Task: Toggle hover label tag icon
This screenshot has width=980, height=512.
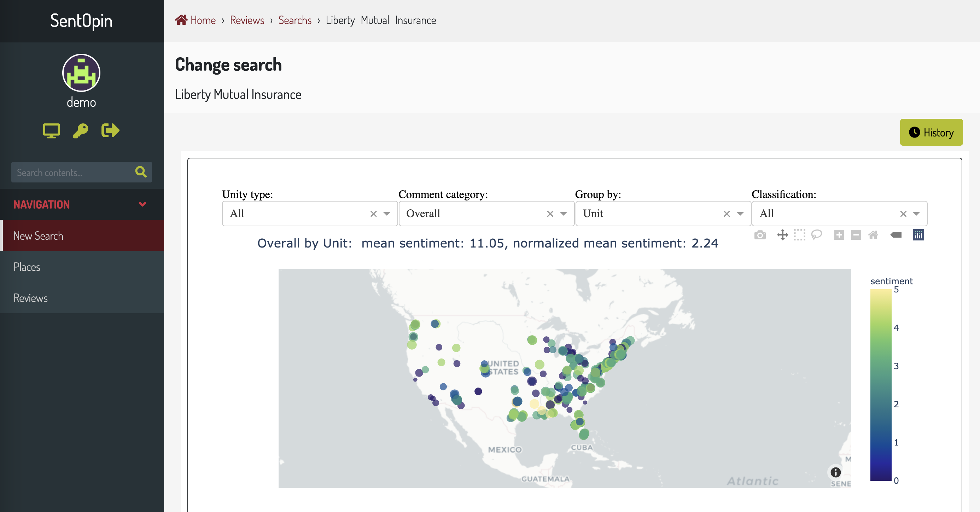Action: pos(896,235)
